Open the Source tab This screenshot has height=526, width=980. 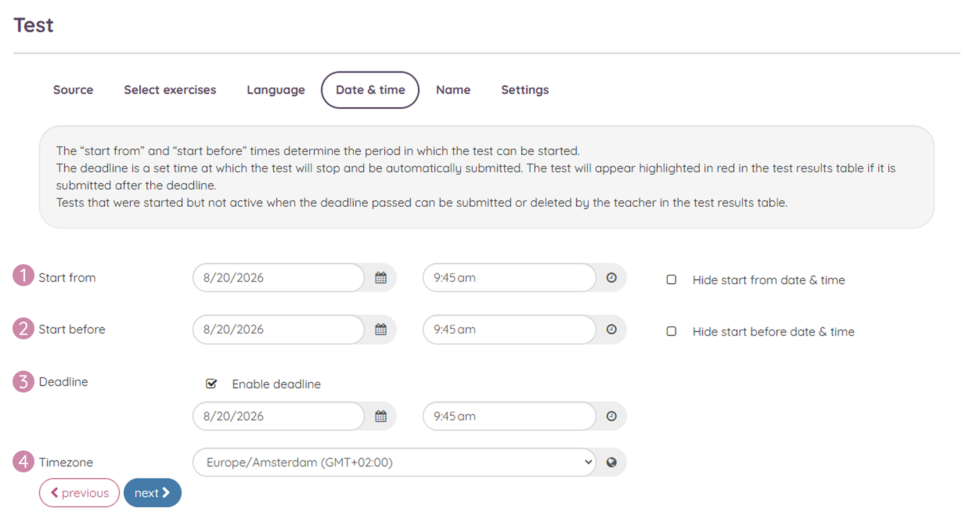click(73, 90)
